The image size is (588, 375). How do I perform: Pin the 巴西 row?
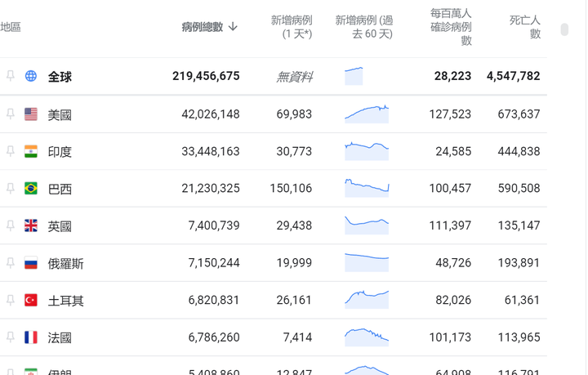[x=11, y=188]
